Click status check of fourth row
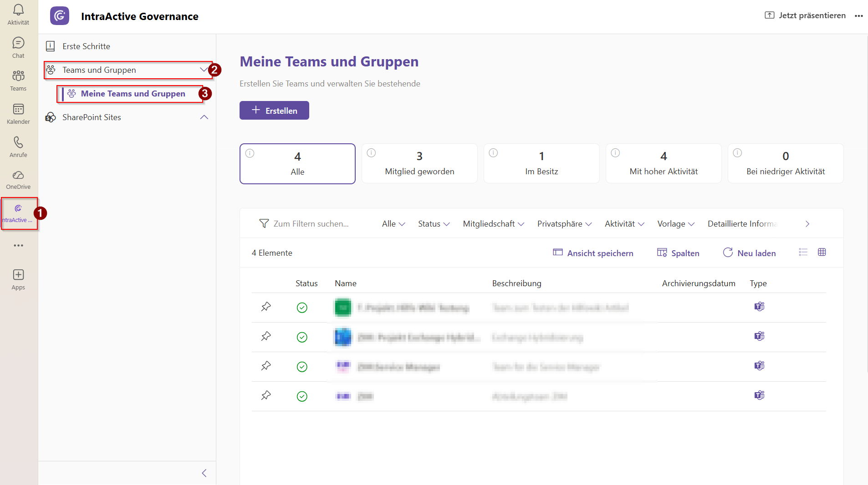 pos(302,396)
